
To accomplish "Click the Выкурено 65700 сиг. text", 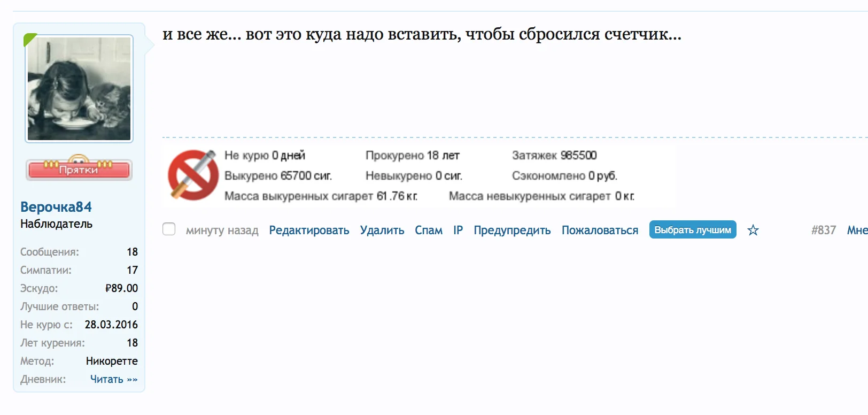I will point(278,176).
